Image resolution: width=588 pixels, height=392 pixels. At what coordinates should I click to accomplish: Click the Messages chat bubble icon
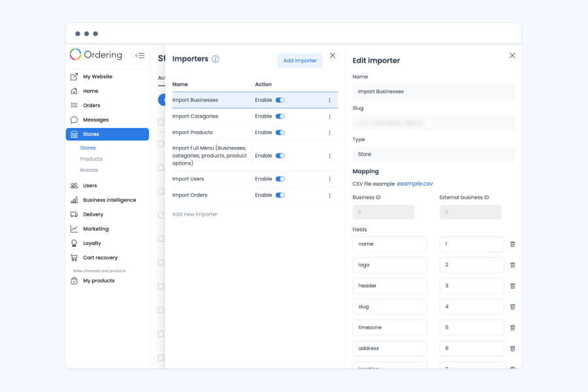pyautogui.click(x=74, y=120)
